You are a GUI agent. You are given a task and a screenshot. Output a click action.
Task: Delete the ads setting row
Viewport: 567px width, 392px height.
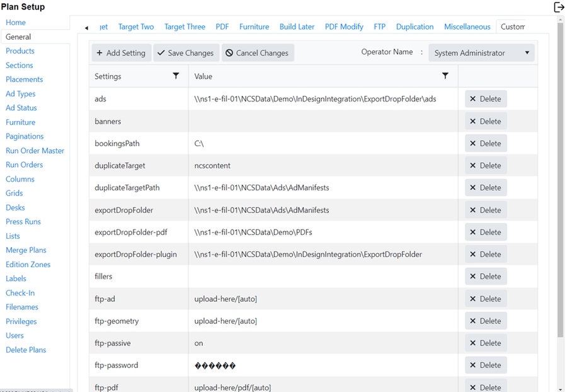click(486, 99)
